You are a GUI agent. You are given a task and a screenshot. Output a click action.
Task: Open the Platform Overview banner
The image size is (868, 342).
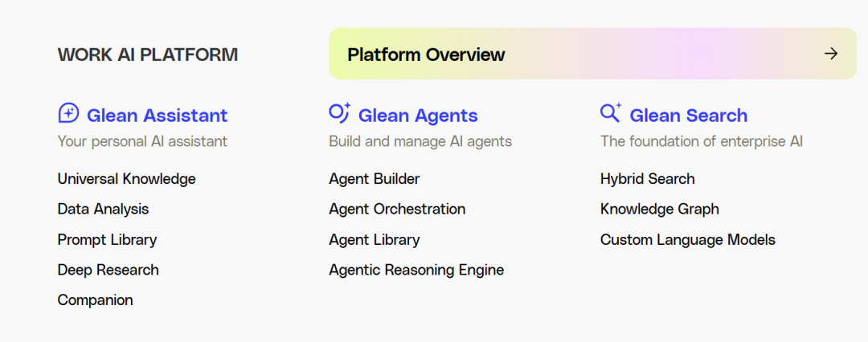(x=426, y=55)
